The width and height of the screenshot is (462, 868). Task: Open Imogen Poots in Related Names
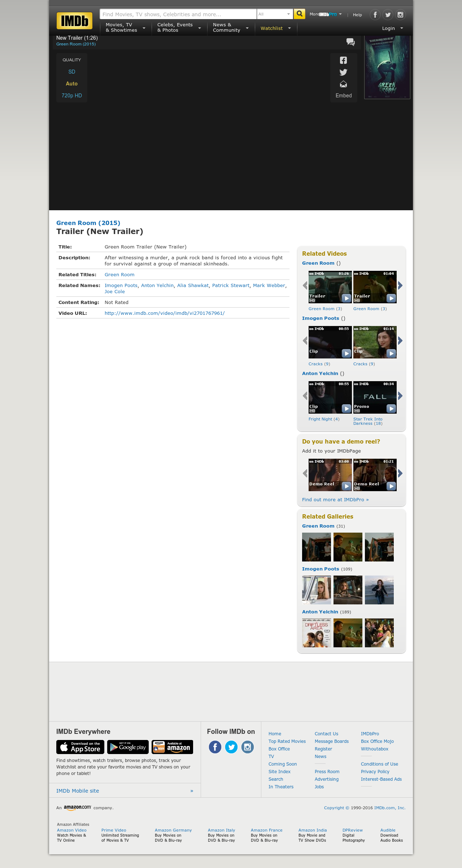(121, 286)
